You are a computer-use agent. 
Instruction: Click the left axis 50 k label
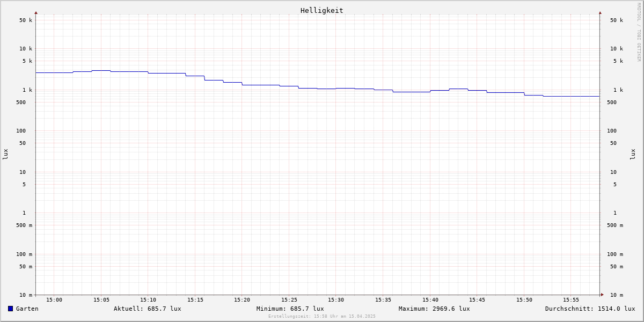[26, 20]
